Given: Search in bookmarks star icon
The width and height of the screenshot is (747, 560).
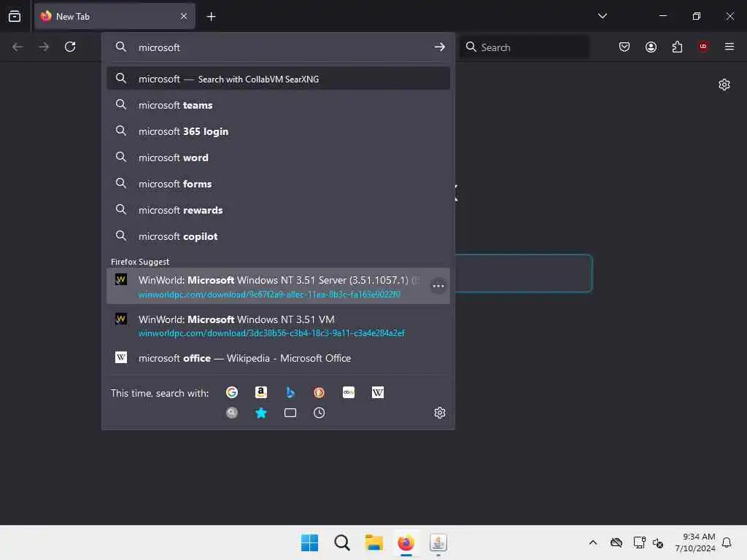Looking at the screenshot, I should [x=261, y=413].
